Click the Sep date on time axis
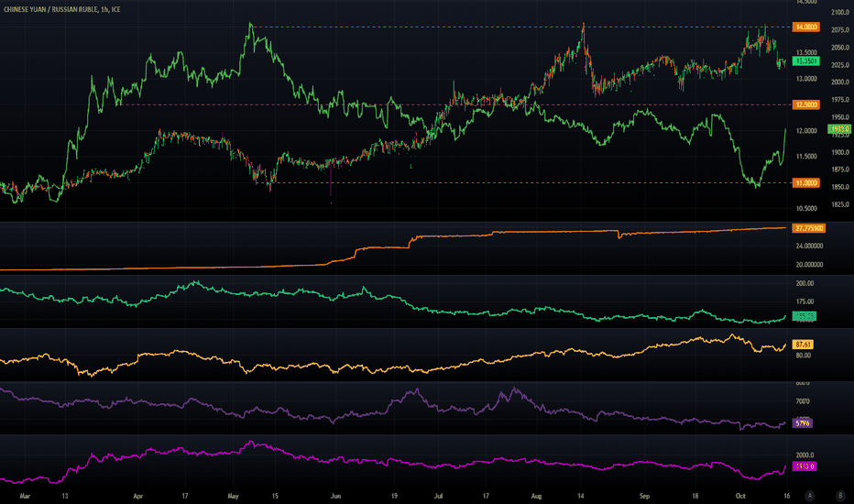The height and width of the screenshot is (504, 854). (x=645, y=496)
